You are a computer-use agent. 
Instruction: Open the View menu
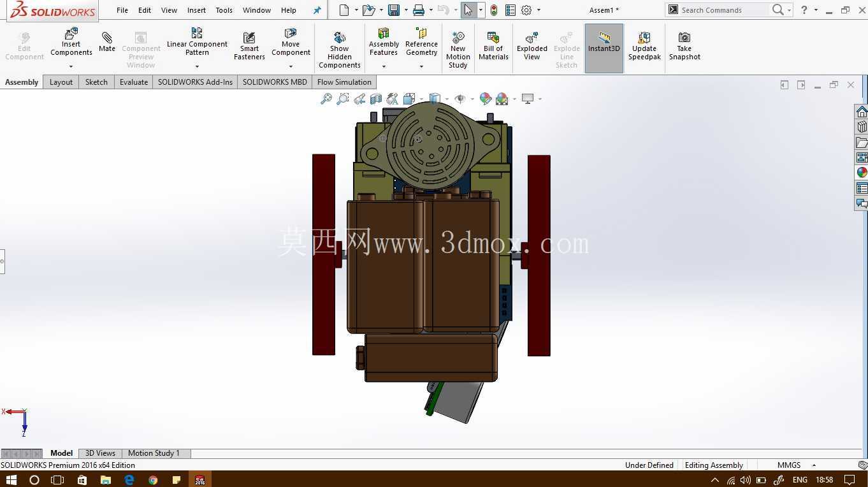tap(169, 10)
